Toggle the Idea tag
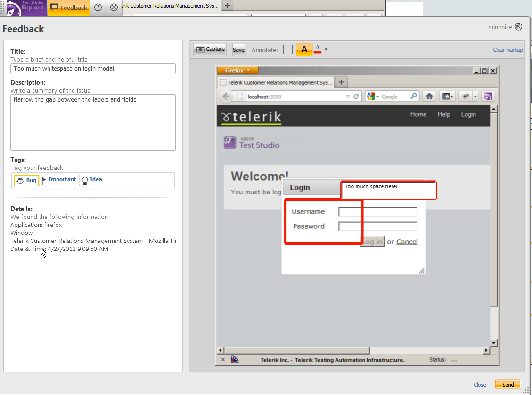 coord(92,180)
